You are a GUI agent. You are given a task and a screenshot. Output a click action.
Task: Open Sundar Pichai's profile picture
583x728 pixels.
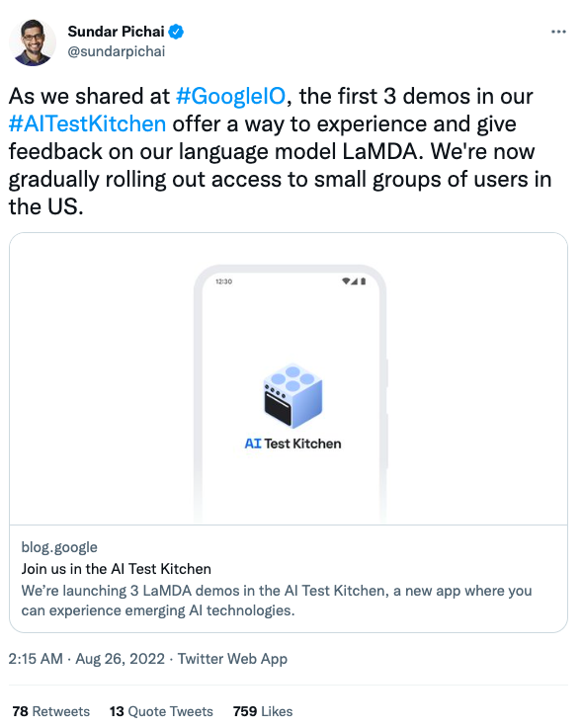click(33, 42)
